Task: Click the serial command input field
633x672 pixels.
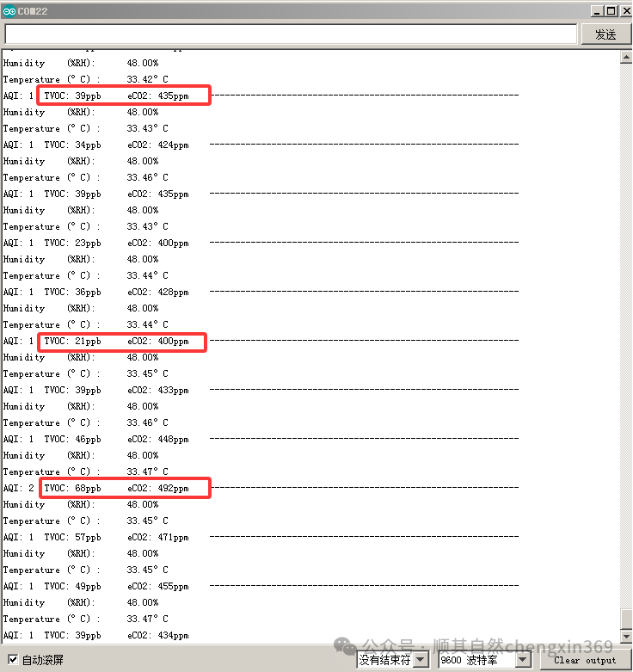Action: click(291, 34)
